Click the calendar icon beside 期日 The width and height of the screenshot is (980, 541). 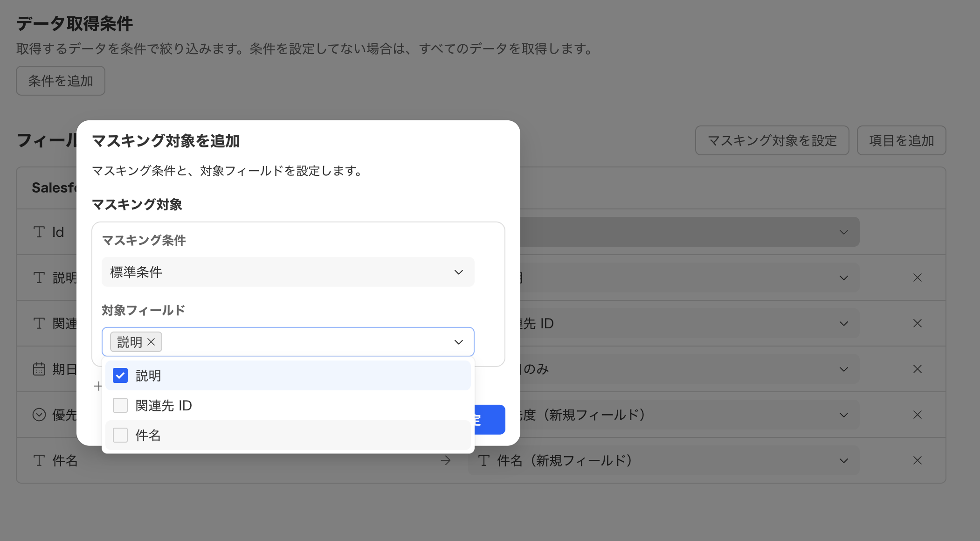(39, 369)
